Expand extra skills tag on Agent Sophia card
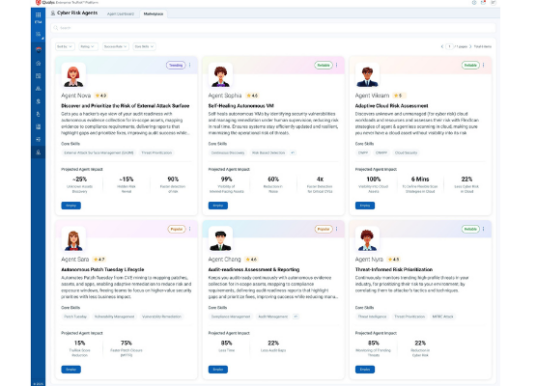536x386 pixels. pyautogui.click(x=293, y=153)
